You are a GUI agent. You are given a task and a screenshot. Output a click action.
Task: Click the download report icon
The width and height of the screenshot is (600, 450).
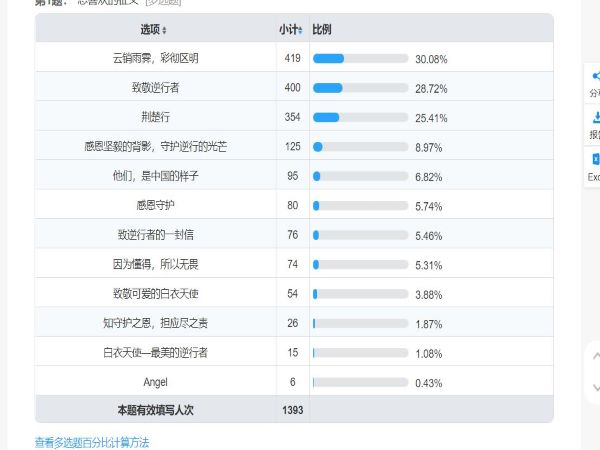coord(596,117)
